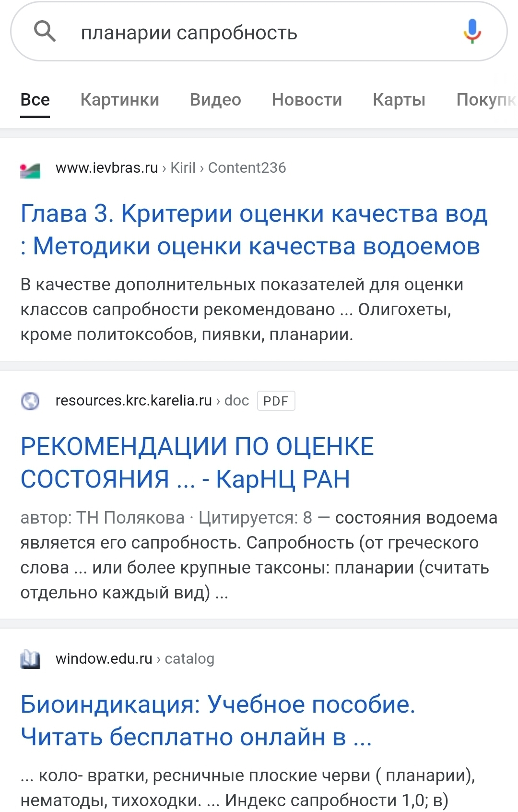Click the PDF badge label
The height and width of the screenshot is (812, 518).
pos(276,401)
